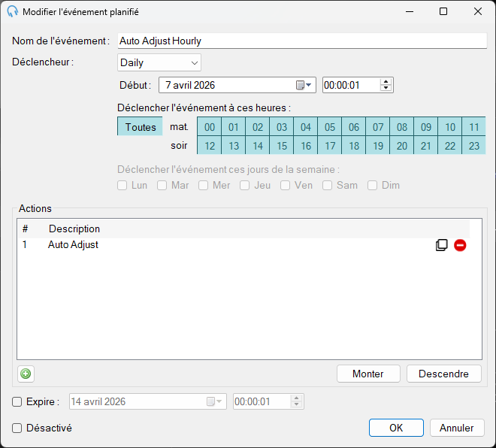Check the Désactivé checkbox

[x=17, y=428]
